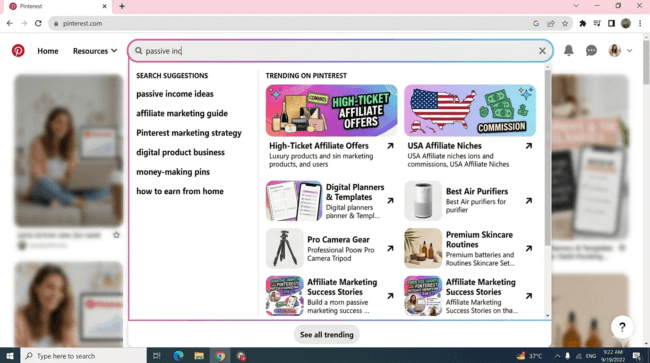Click the arrow beside Premium Skincare Routines
Screen dimensions: 650x363
[x=529, y=248]
